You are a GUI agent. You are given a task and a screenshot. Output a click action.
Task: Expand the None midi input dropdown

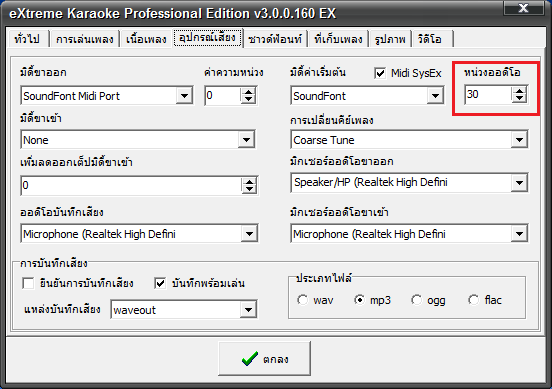[x=246, y=140]
